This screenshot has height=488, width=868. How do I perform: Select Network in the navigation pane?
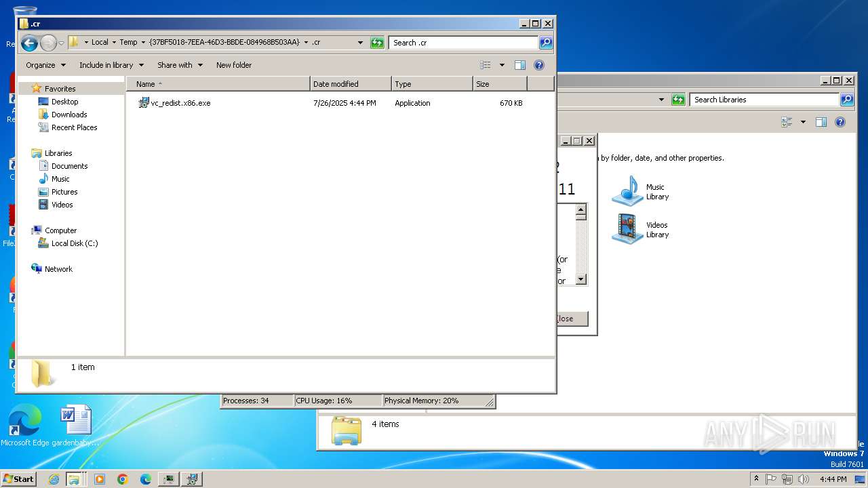point(58,269)
